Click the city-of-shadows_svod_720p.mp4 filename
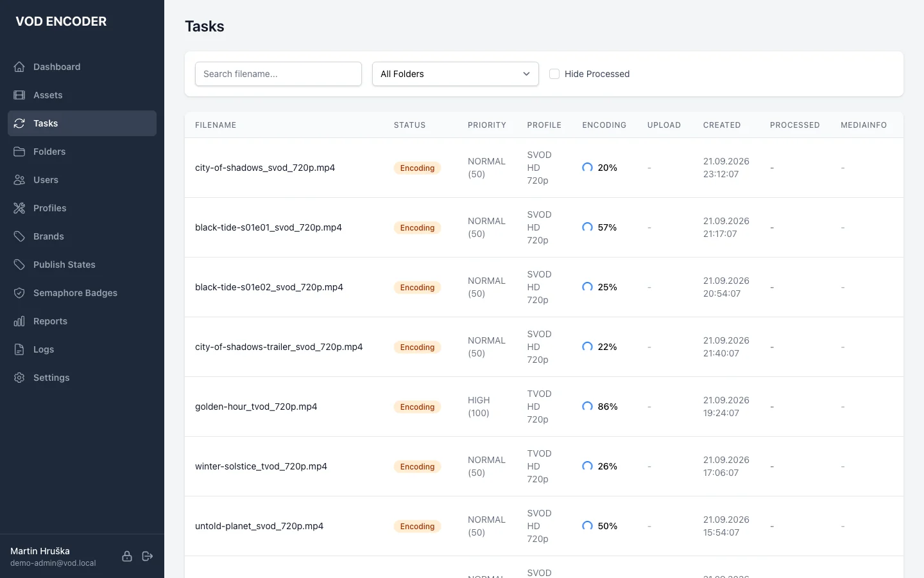This screenshot has width=924, height=578. tap(265, 168)
